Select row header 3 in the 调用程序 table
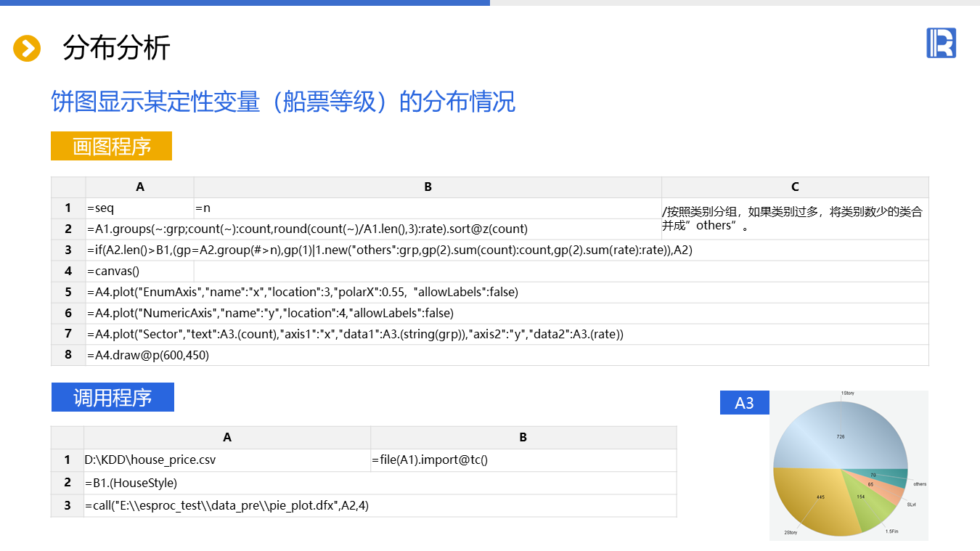Image resolution: width=980 pixels, height=551 pixels. [68, 505]
